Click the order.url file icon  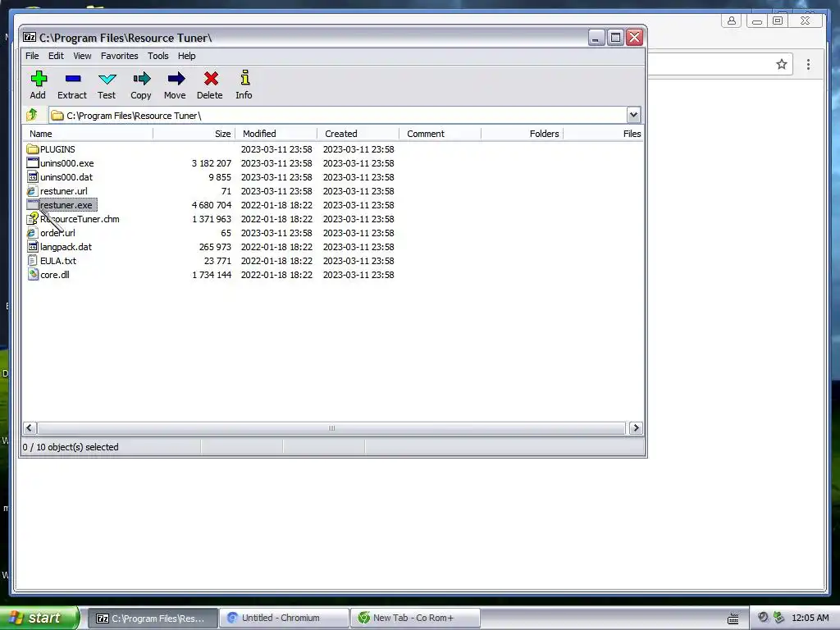pos(33,232)
